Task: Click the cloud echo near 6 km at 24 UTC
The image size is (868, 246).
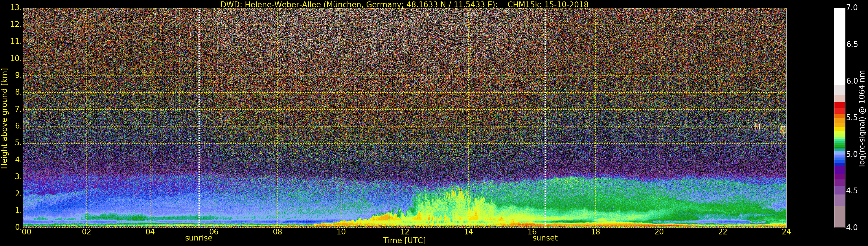Action: click(x=784, y=131)
